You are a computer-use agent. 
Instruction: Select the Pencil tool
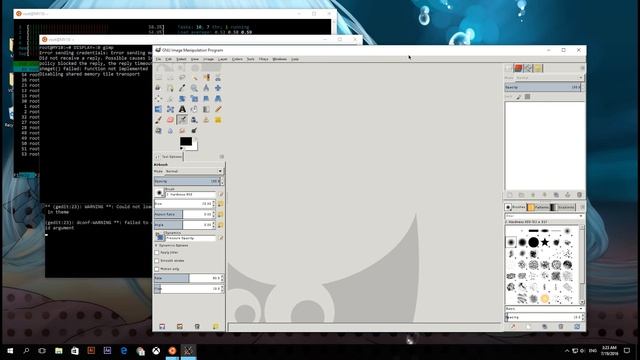[218, 109]
